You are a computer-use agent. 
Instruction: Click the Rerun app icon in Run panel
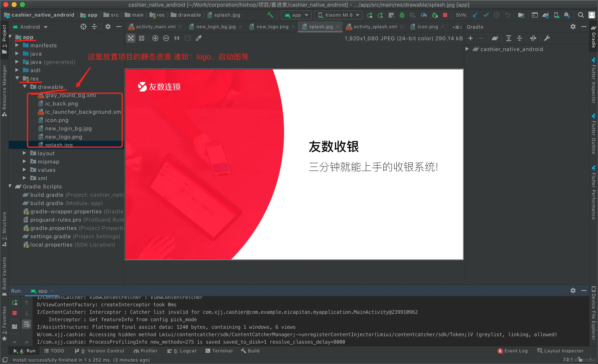click(15, 302)
